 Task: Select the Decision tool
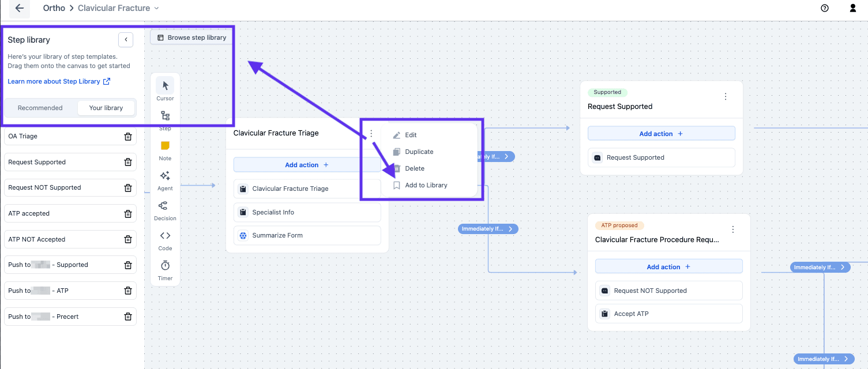click(165, 209)
